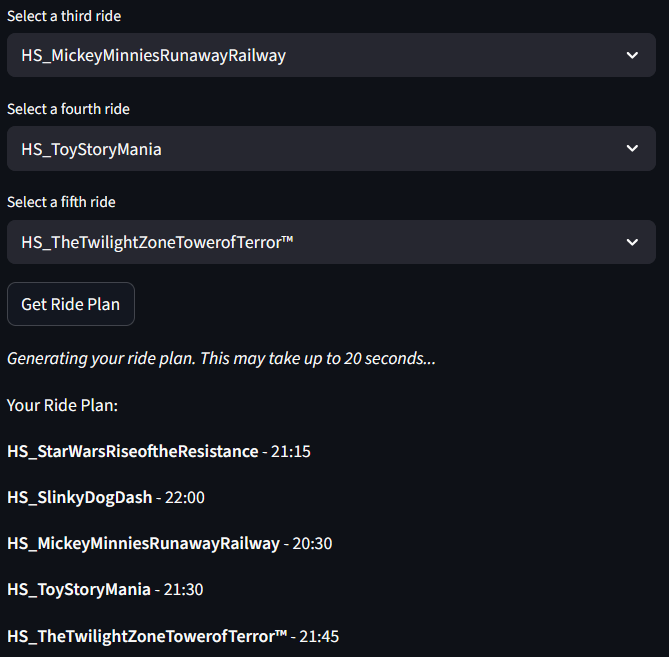Select HS_SlinkyDogDash in the ride plan
This screenshot has width=669, height=657.
click(x=79, y=497)
